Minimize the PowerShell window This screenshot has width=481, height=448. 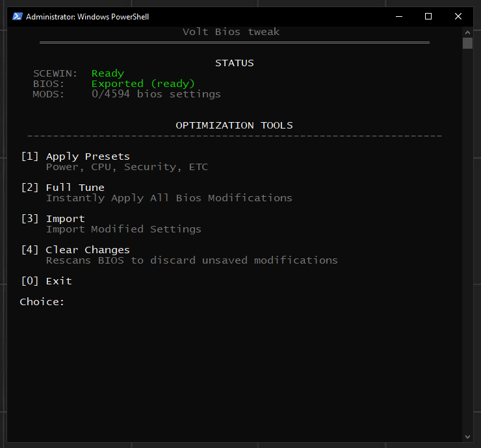pyautogui.click(x=399, y=16)
